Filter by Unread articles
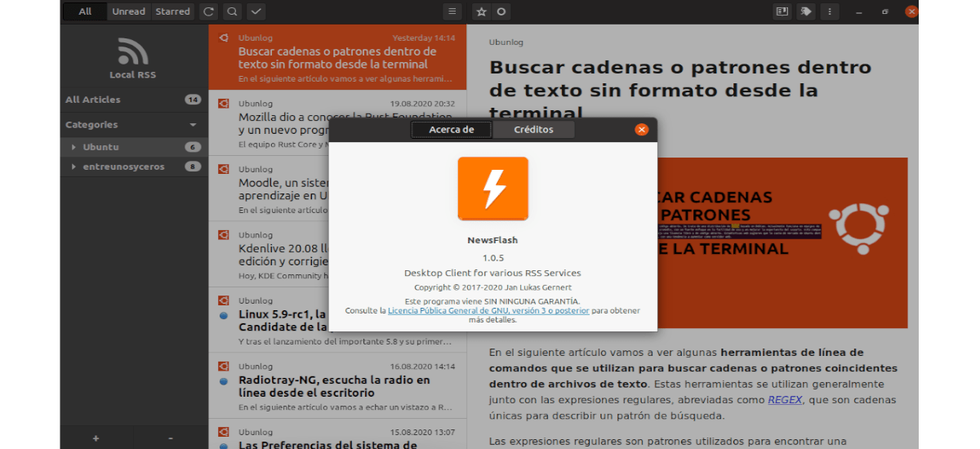This screenshot has width=980, height=449. coord(128,11)
